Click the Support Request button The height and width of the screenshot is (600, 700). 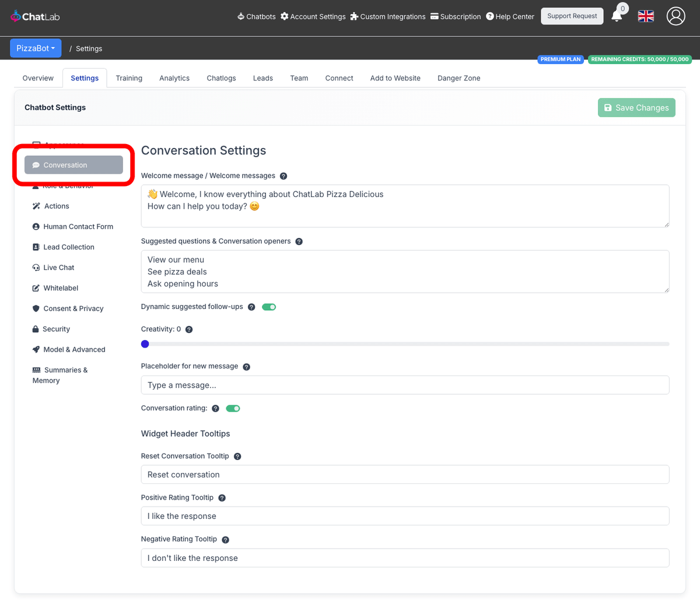pyautogui.click(x=572, y=16)
